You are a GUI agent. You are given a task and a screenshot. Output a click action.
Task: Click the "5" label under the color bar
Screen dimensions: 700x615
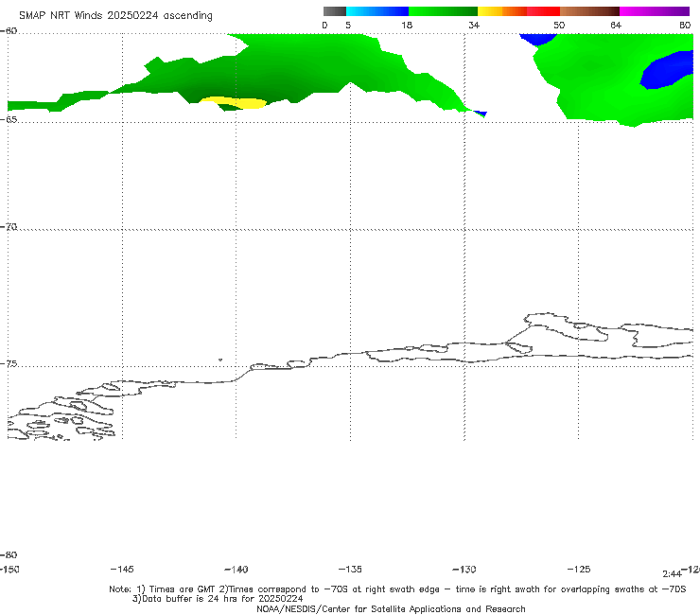tap(348, 26)
